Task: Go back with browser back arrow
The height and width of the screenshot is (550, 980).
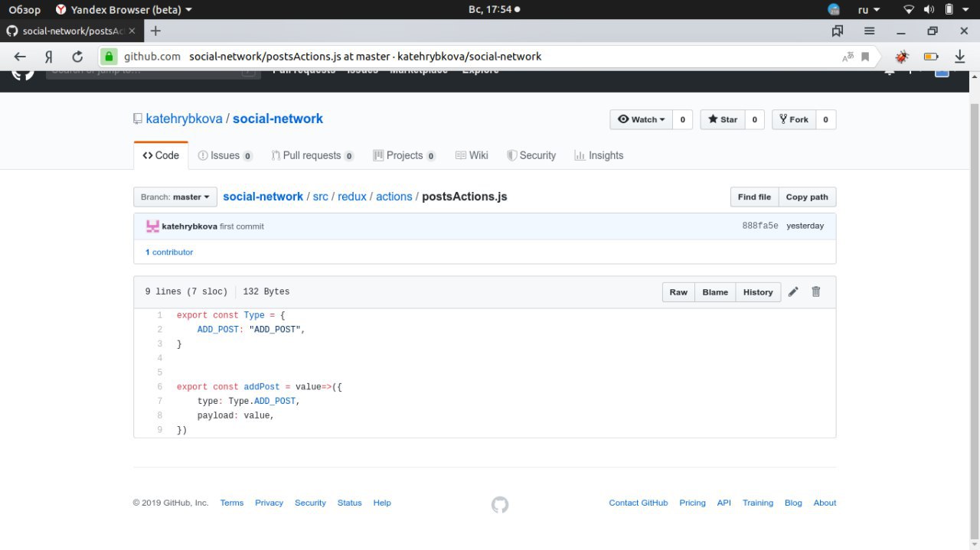Action: click(20, 57)
